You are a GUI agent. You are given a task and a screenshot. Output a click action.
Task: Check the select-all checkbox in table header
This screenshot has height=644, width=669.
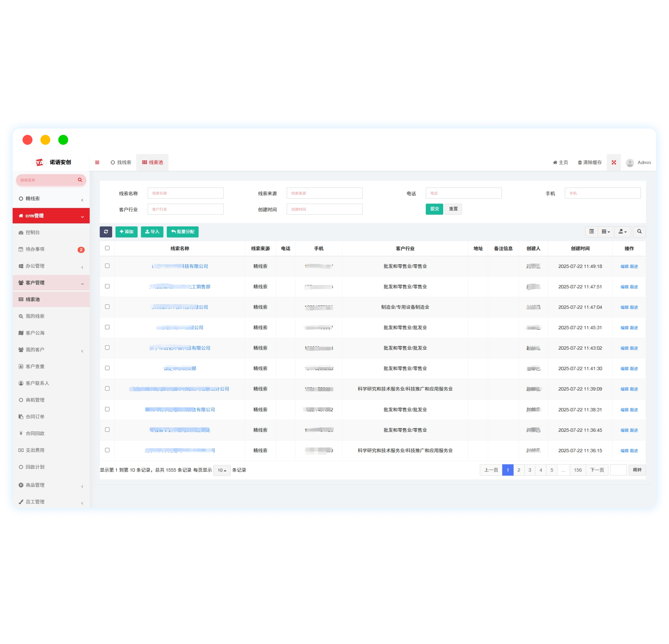click(x=107, y=248)
